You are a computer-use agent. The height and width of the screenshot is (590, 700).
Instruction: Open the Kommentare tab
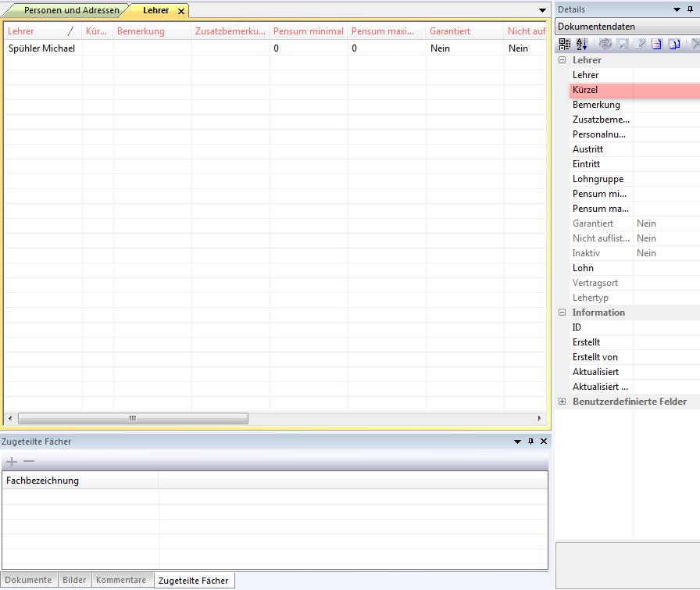(x=120, y=581)
